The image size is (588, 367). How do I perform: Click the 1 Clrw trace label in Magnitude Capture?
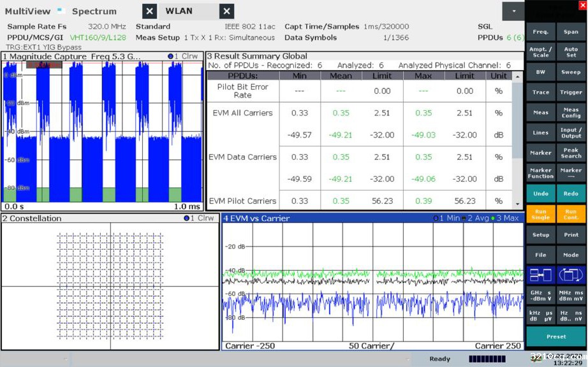(x=182, y=56)
